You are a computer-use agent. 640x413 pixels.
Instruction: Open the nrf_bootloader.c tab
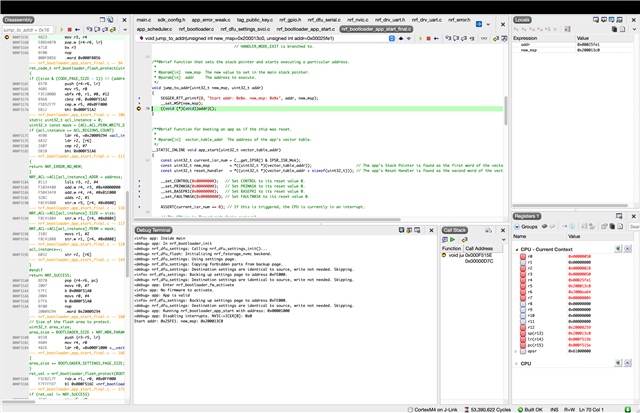(196, 29)
